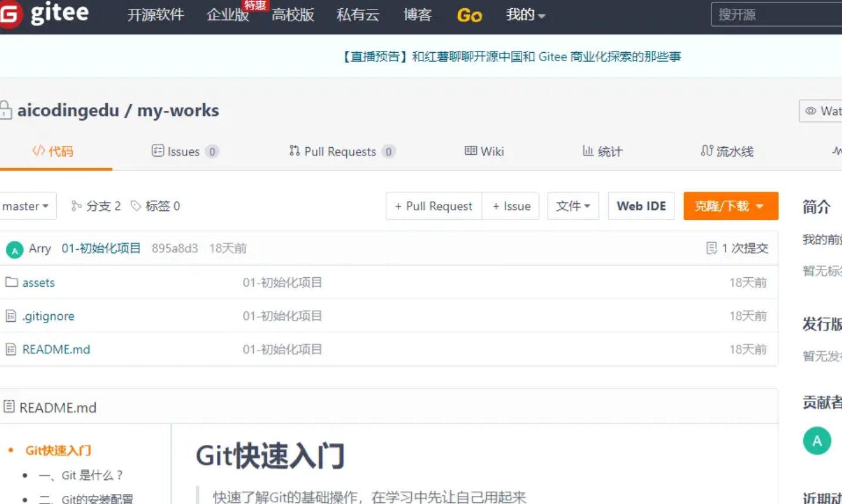The height and width of the screenshot is (504, 842).
Task: Open the my-works repository link
Action: click(178, 111)
